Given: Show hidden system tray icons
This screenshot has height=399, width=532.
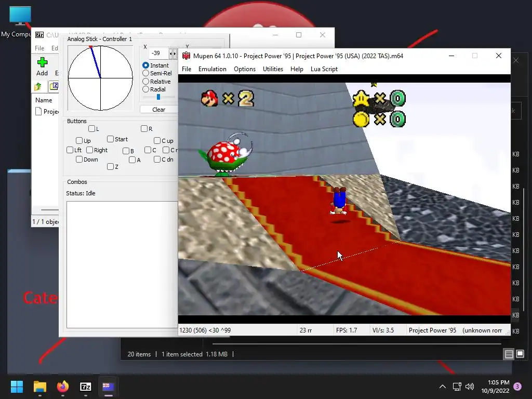Looking at the screenshot, I should pos(443,387).
